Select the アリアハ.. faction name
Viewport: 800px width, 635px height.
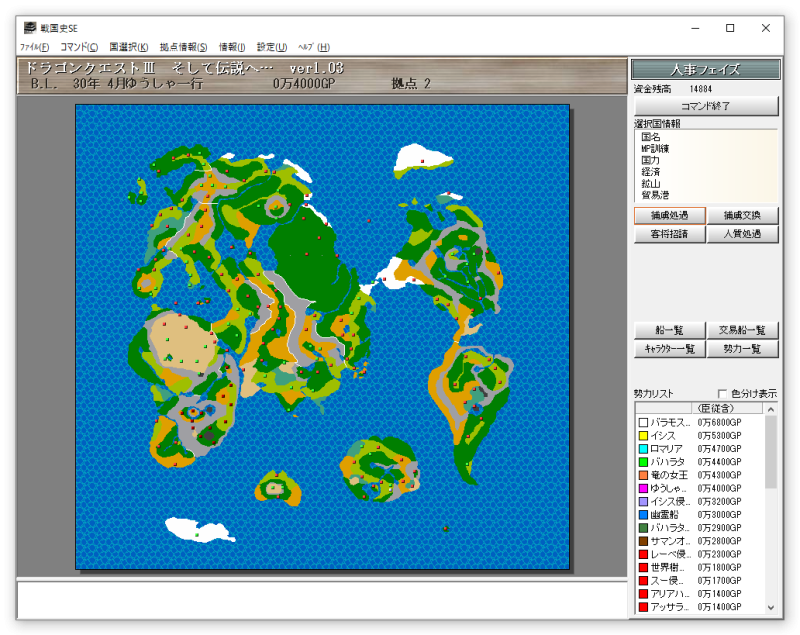pos(670,594)
